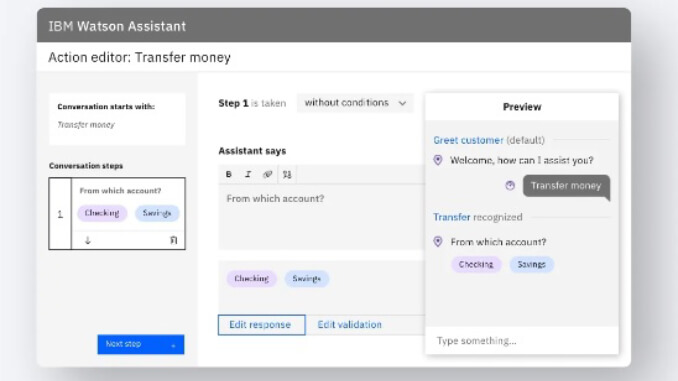Toggle bold formatting in Assistant says toolbar

pyautogui.click(x=228, y=174)
